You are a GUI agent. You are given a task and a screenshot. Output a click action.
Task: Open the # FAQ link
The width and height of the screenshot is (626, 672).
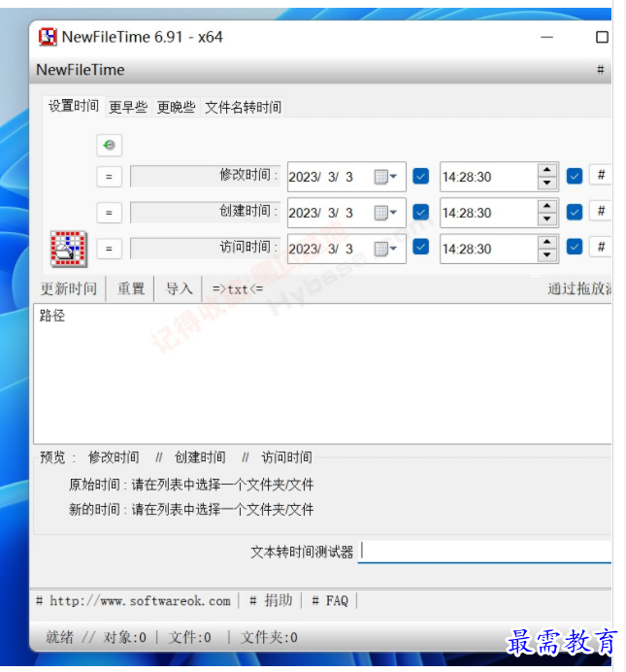[330, 601]
